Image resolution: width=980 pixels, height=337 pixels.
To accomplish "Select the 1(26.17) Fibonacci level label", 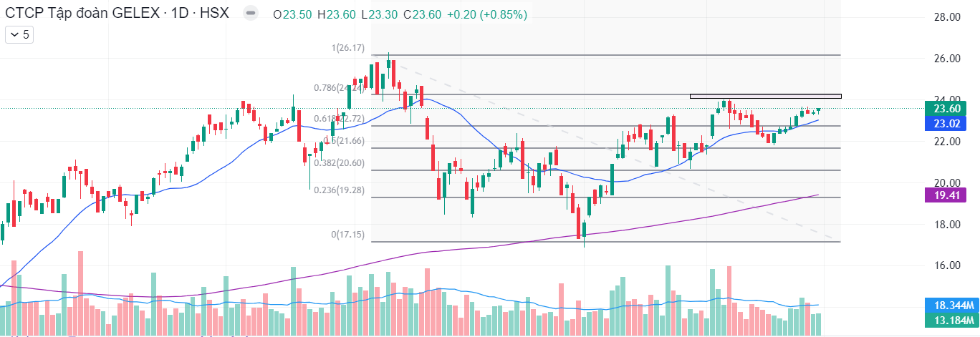I will (348, 48).
